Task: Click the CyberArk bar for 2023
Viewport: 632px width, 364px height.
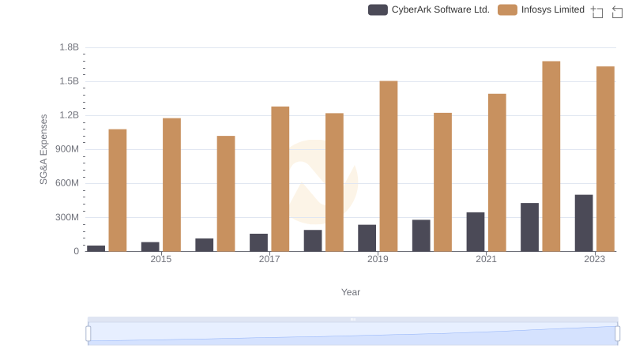Action: (584, 223)
